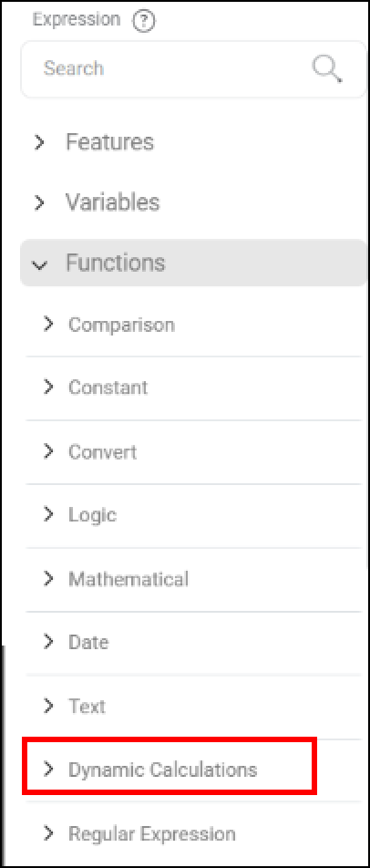Viewport: 370px width, 868px height.
Task: Expand the Logic category arrow
Action: (48, 514)
